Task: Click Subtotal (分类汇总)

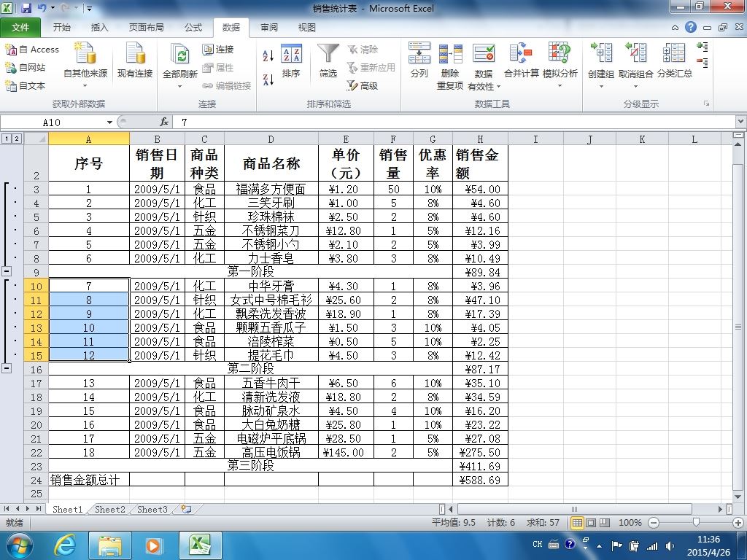Action: pyautogui.click(x=675, y=60)
